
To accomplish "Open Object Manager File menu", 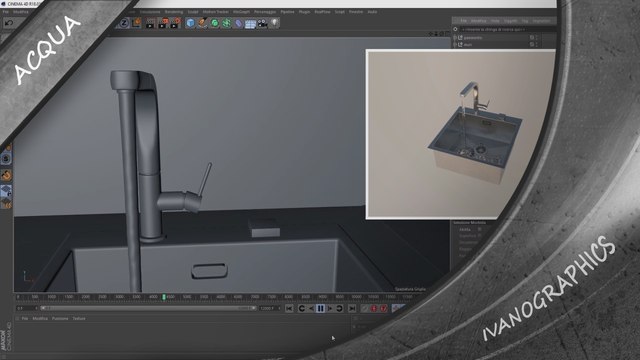I will pos(463,21).
